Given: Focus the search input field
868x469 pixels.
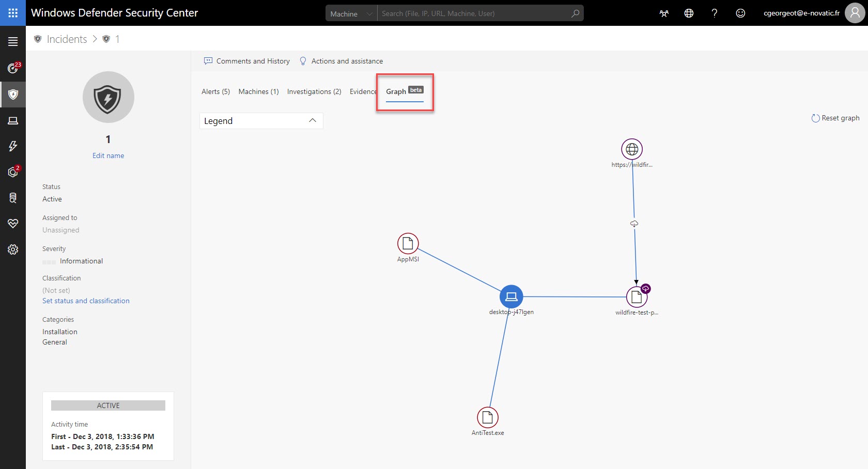Looking at the screenshot, I should (x=473, y=13).
